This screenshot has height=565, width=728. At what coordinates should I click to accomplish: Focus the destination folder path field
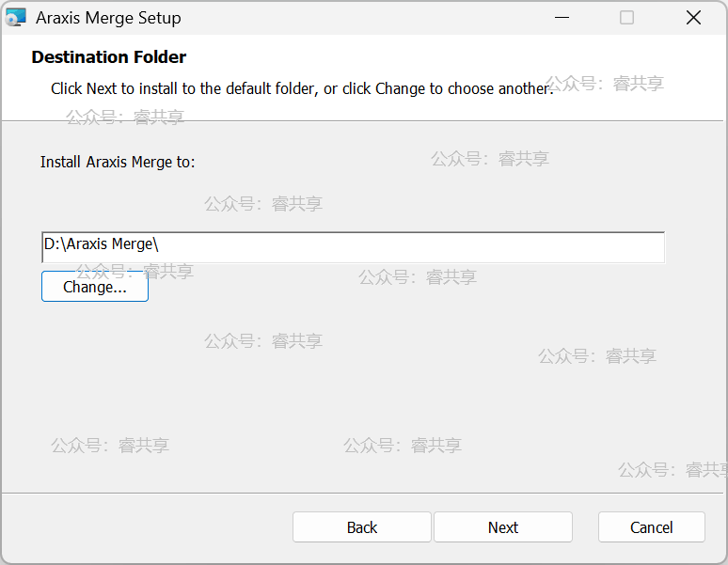(353, 247)
